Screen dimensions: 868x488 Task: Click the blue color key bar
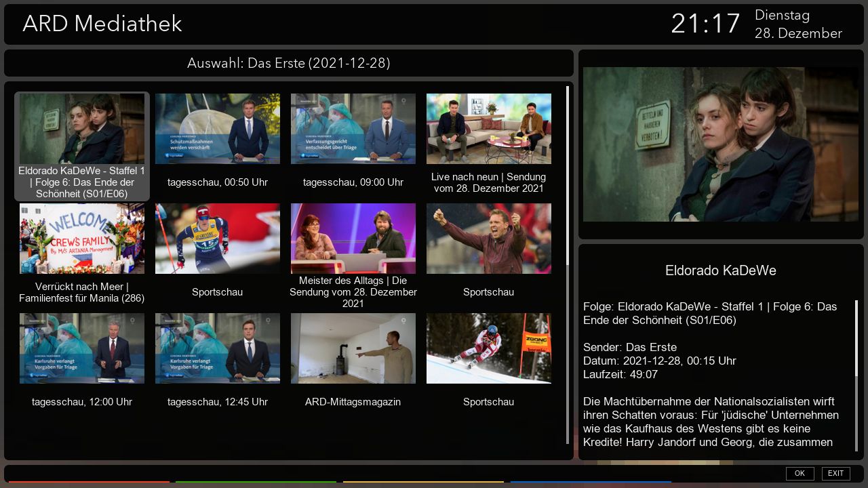pyautogui.click(x=590, y=482)
